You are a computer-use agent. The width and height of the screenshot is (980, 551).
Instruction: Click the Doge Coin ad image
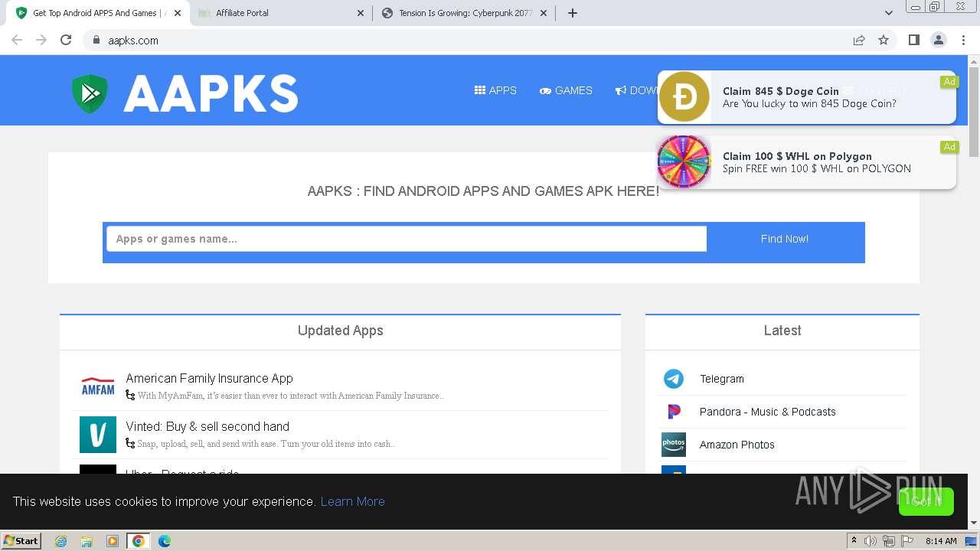684,97
